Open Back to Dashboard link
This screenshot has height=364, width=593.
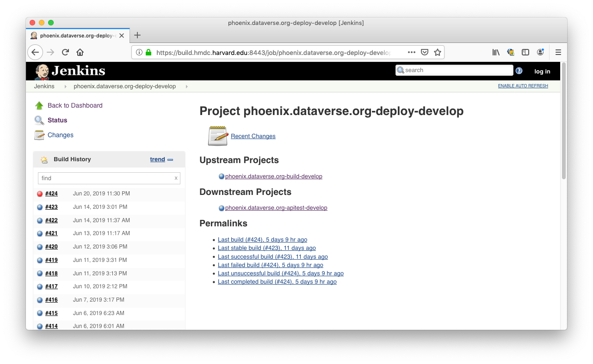(x=75, y=105)
